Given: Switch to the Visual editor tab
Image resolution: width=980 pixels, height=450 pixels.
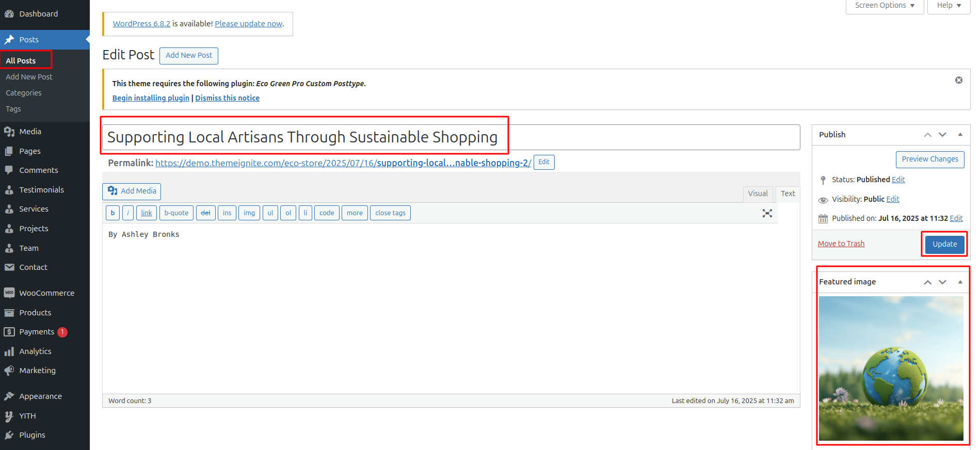Looking at the screenshot, I should [758, 194].
